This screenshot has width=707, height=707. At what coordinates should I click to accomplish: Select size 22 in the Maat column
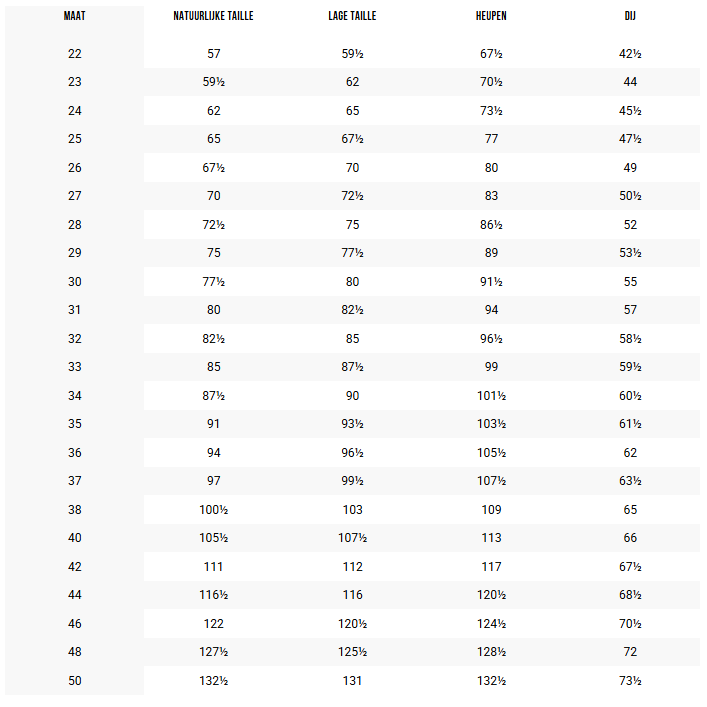tap(75, 54)
